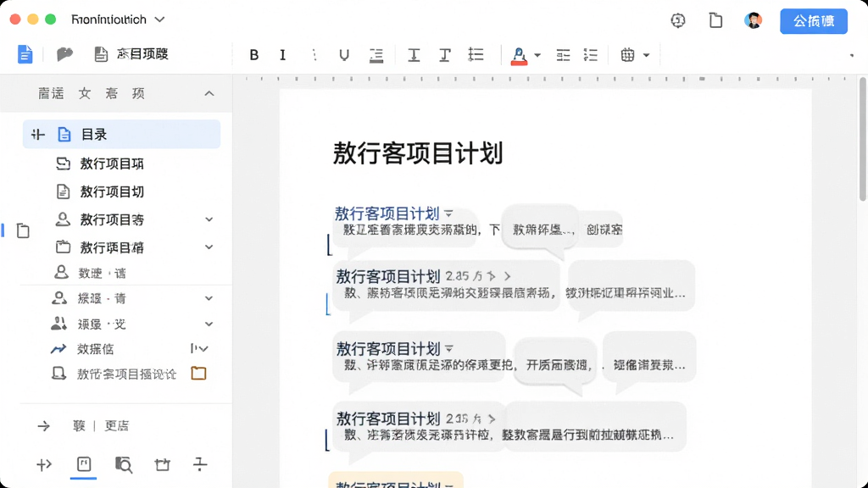Click the toolbar overflow arrow at far right
The height and width of the screenshot is (488, 868).
click(851, 55)
